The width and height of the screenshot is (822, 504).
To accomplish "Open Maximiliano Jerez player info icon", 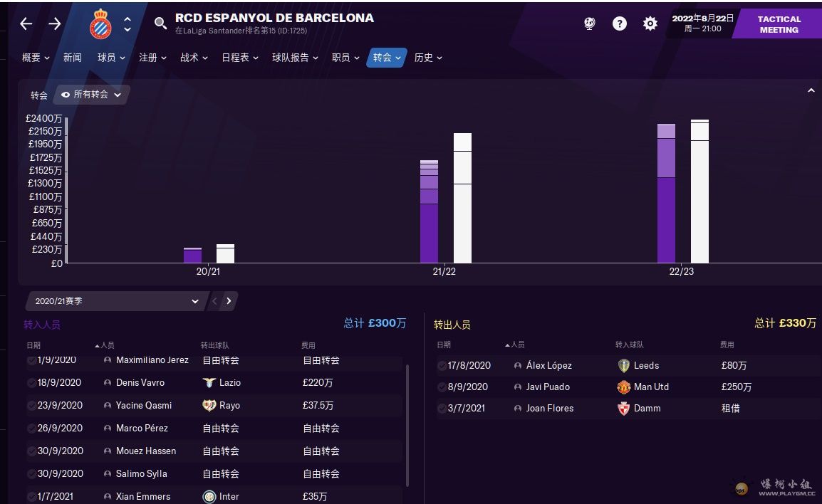I will coord(108,360).
